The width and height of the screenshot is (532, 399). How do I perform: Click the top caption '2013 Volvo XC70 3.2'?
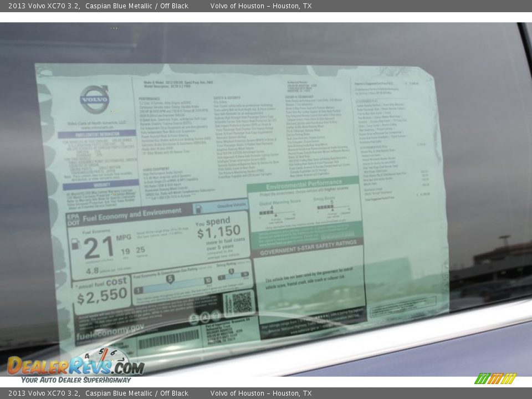(44, 6)
